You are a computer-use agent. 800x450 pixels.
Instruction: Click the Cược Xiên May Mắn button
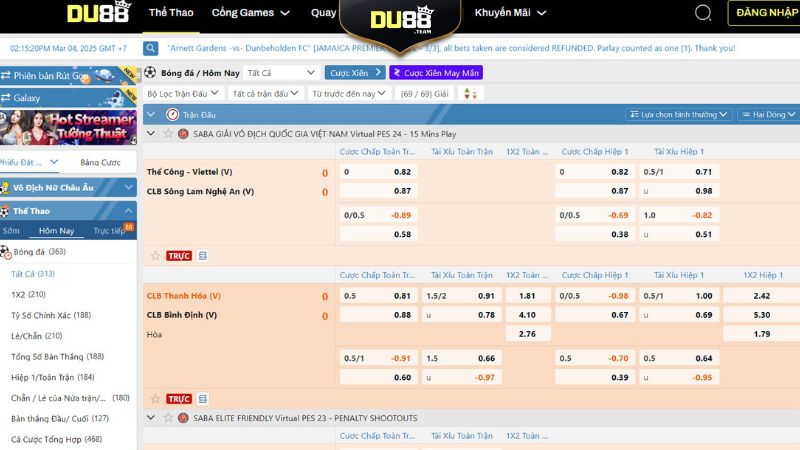pyautogui.click(x=436, y=73)
